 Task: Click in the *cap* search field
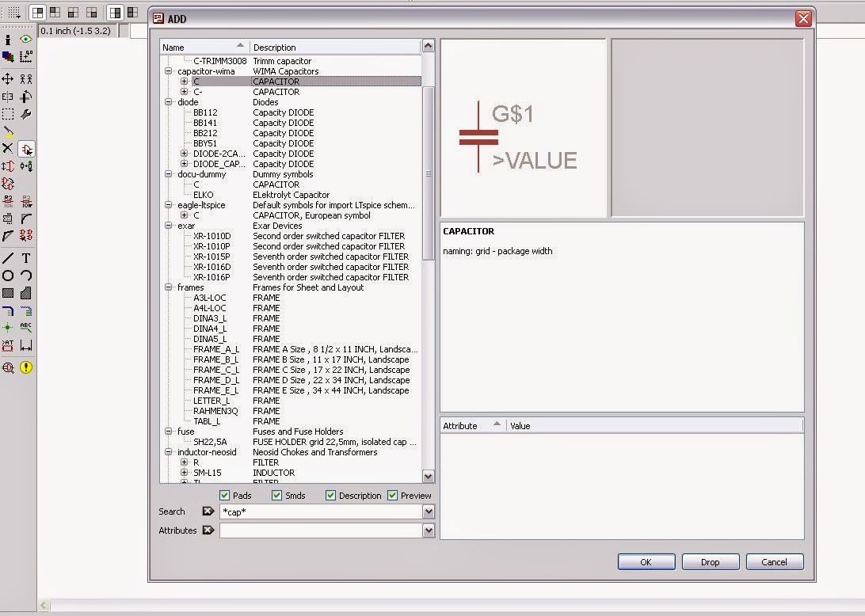click(321, 511)
